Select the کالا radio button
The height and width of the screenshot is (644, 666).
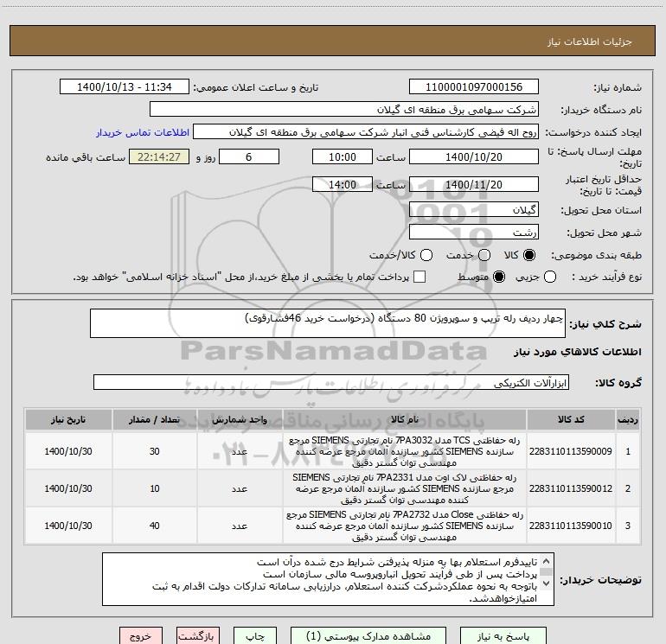point(529,255)
